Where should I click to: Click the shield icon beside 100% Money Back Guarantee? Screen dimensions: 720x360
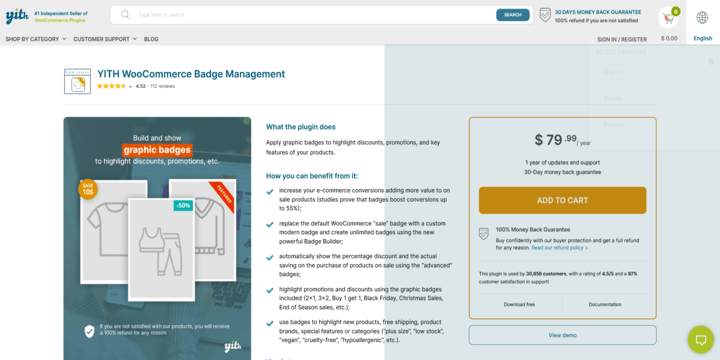coord(484,234)
